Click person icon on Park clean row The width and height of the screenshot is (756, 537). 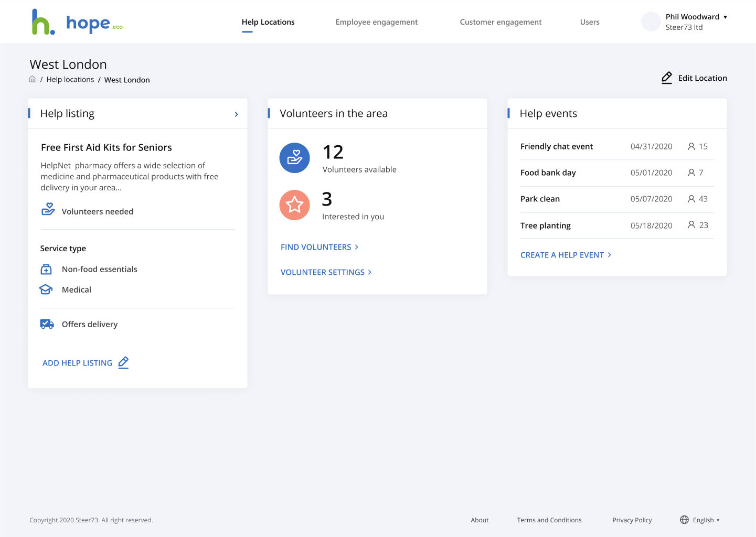tap(691, 199)
